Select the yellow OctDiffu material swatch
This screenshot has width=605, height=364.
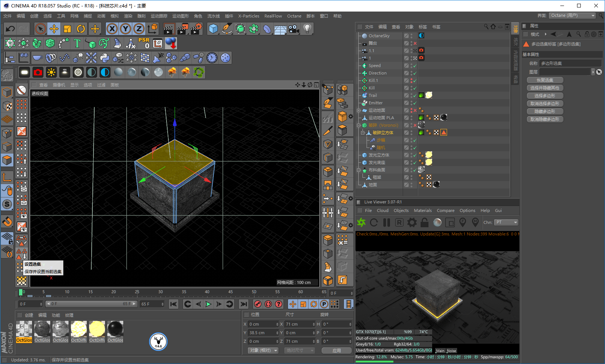pos(97,332)
